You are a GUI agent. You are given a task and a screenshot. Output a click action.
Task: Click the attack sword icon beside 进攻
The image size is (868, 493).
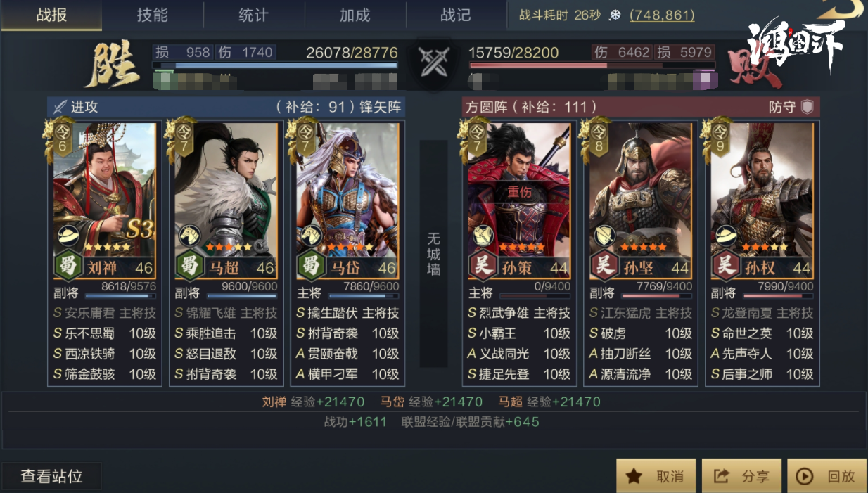coord(59,107)
